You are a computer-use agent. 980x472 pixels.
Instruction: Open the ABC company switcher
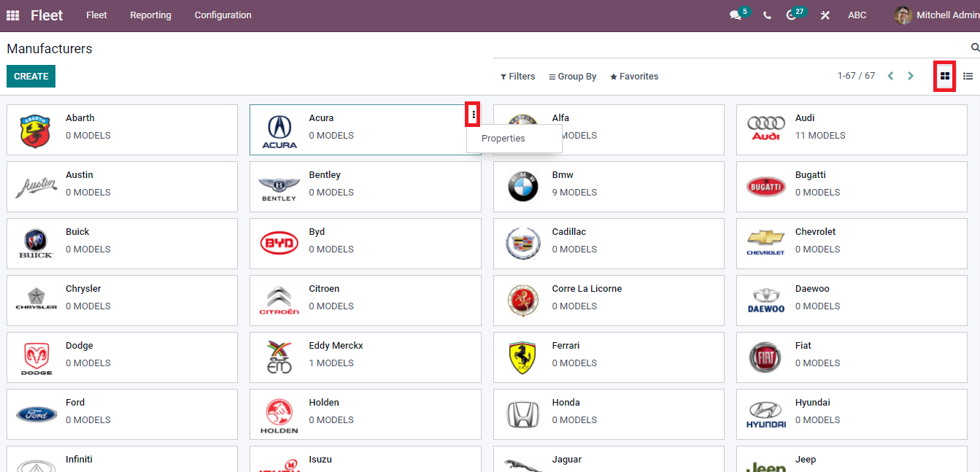point(857,15)
